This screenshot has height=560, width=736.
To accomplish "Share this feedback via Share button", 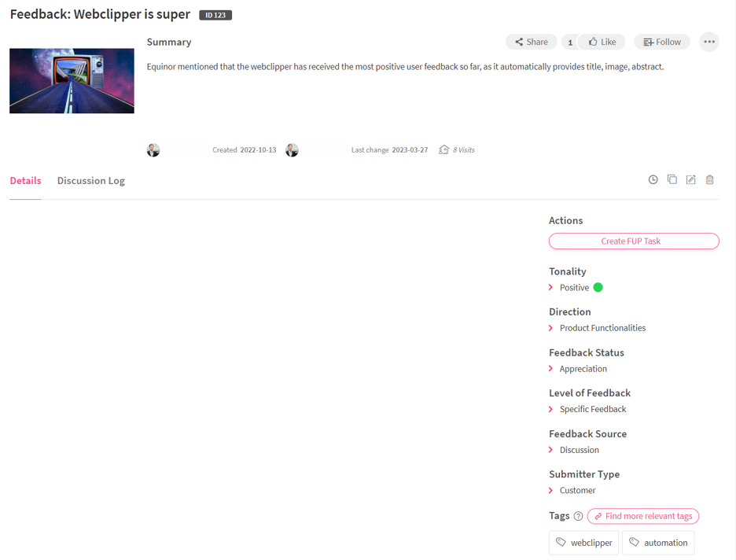I will (531, 42).
